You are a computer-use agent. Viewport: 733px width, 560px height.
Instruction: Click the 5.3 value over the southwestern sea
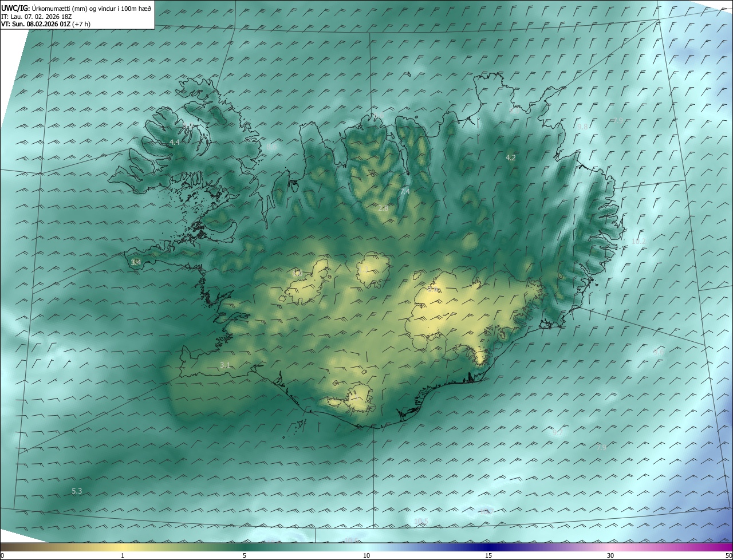tap(77, 491)
